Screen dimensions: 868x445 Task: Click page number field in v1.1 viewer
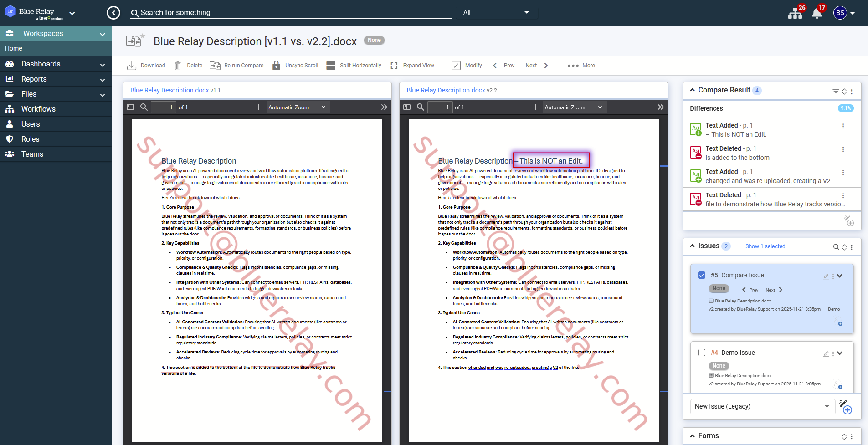(163, 107)
